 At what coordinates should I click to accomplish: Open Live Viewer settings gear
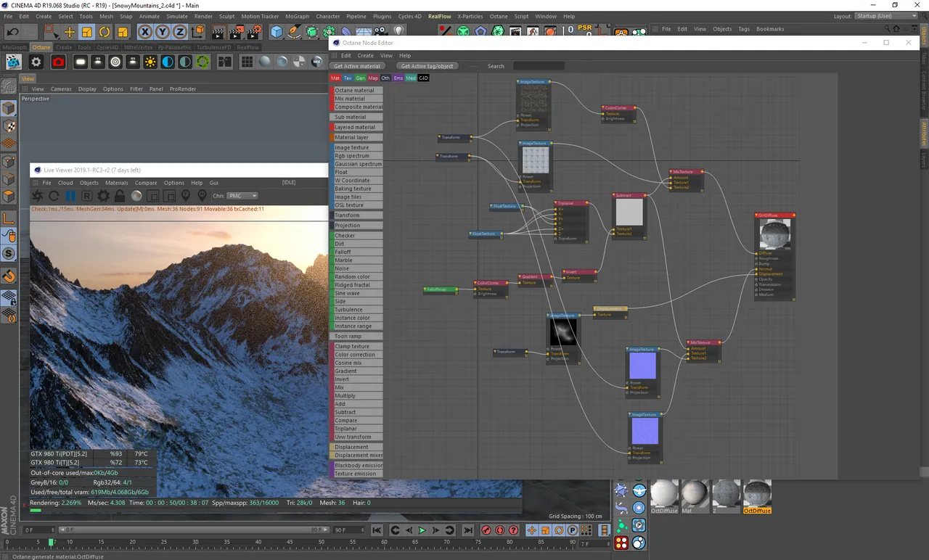click(103, 196)
